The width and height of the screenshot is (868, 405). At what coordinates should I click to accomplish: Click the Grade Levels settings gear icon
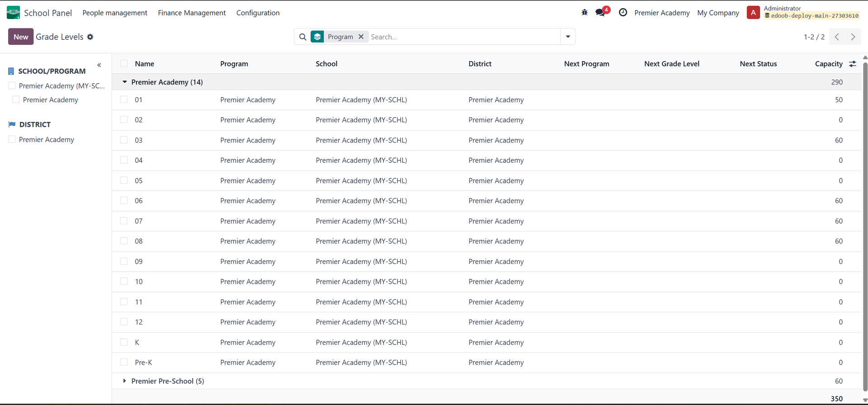[90, 37]
